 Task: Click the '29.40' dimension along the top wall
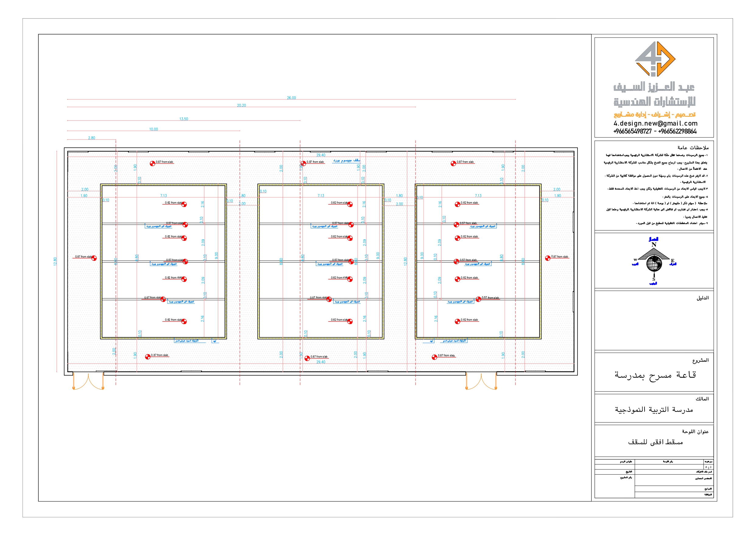321,155
